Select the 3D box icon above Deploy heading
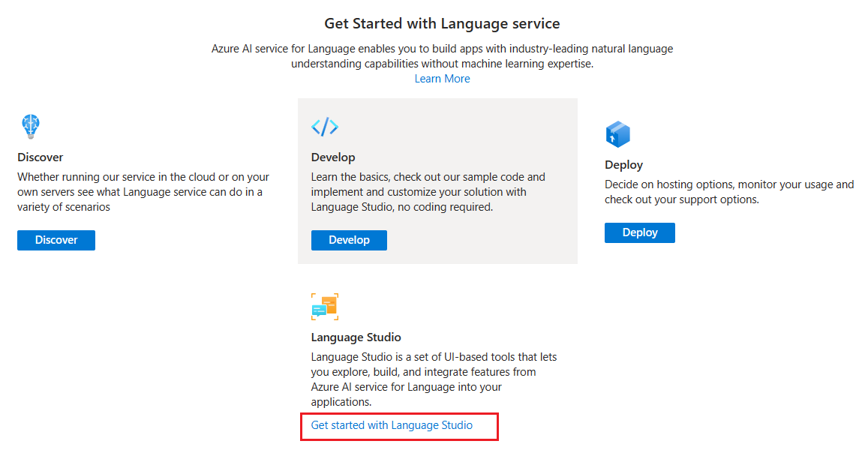Image resolution: width=868 pixels, height=453 pixels. pos(617,133)
